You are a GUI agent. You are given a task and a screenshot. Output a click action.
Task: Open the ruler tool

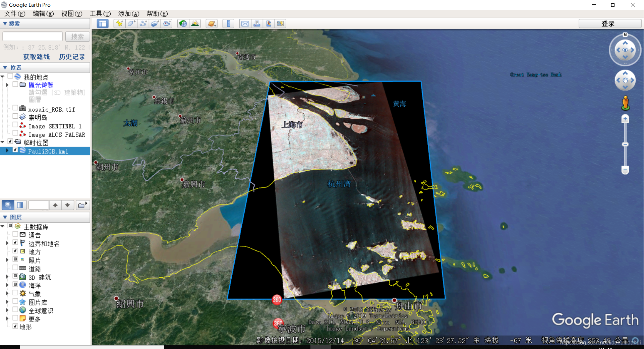(x=228, y=23)
